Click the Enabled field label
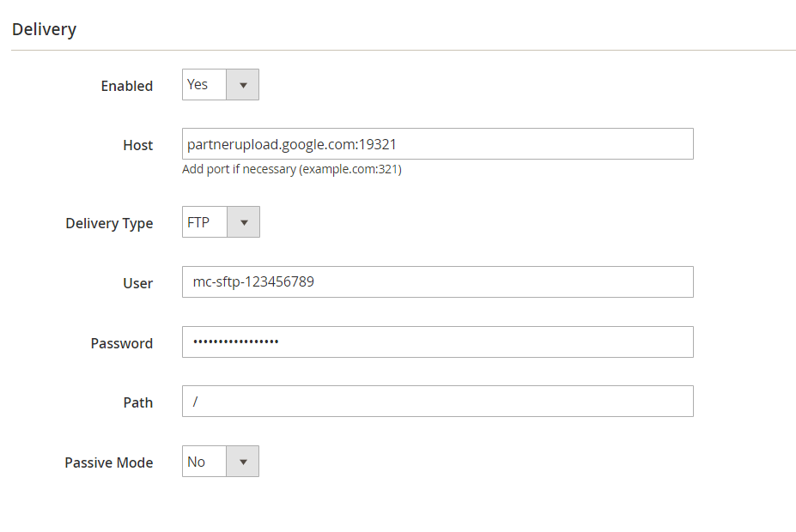 [x=127, y=86]
